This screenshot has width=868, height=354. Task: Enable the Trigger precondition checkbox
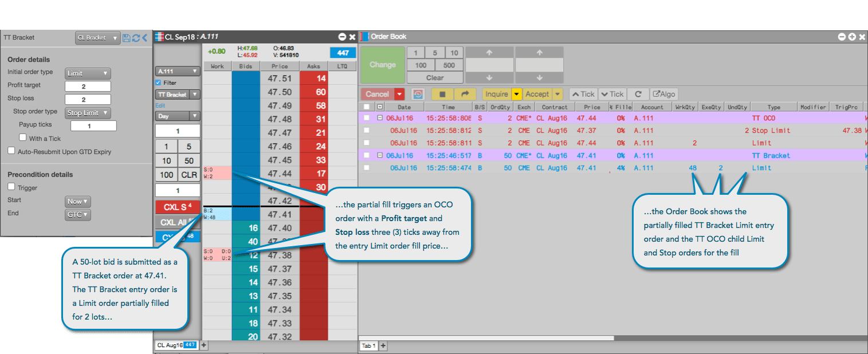pos(11,187)
